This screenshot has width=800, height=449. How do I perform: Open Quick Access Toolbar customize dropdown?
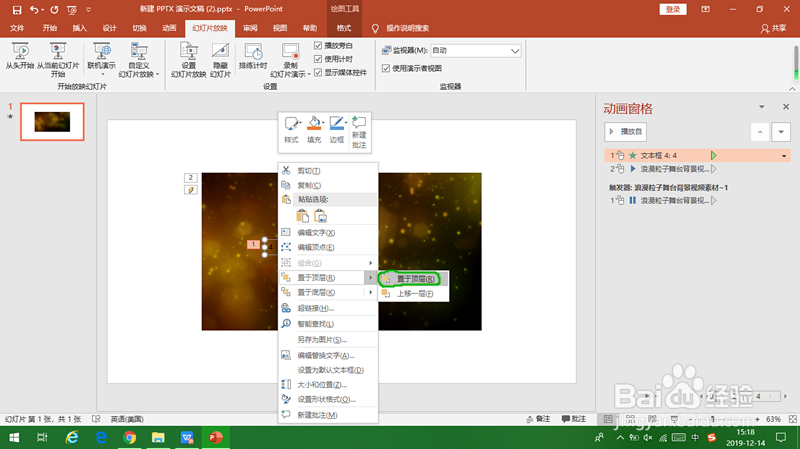click(88, 10)
